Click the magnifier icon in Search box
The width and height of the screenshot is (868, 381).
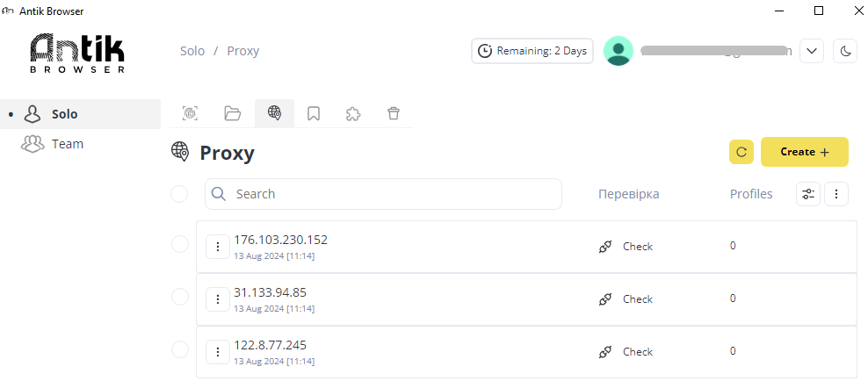pos(219,193)
